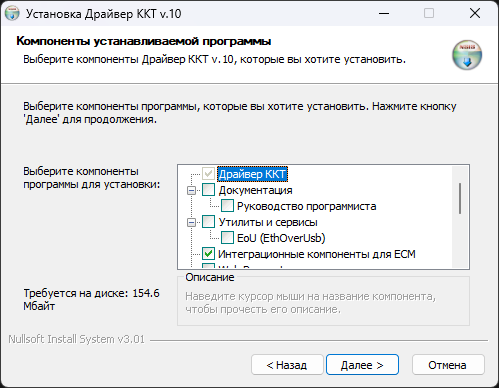499x388 pixels.
Task: Click the 'Компоненты устанавливаемой программы' heading
Action: tap(144, 41)
